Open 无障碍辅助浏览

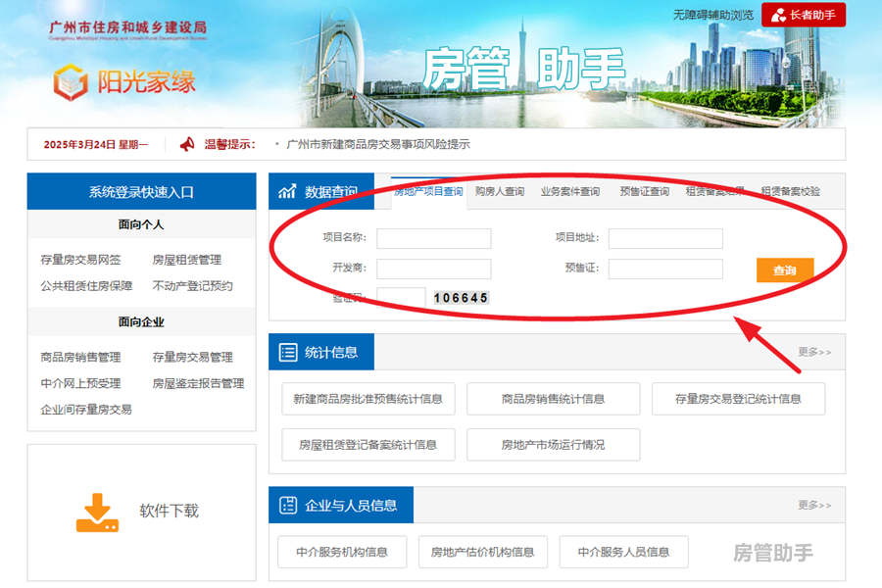pos(711,14)
